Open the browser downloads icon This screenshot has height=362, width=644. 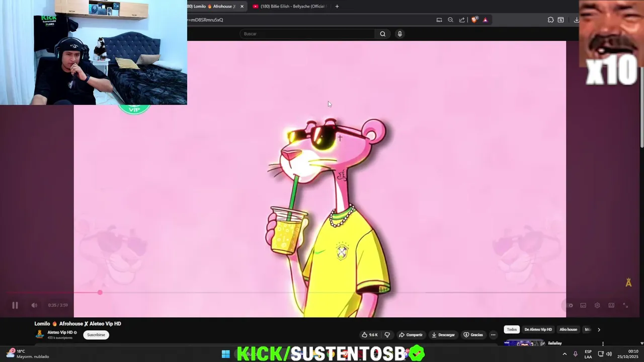click(576, 20)
